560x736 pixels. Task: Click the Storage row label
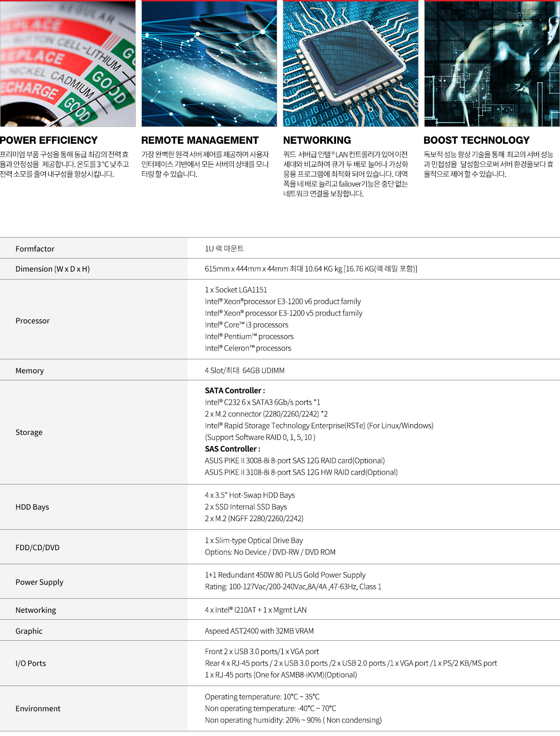point(29,432)
